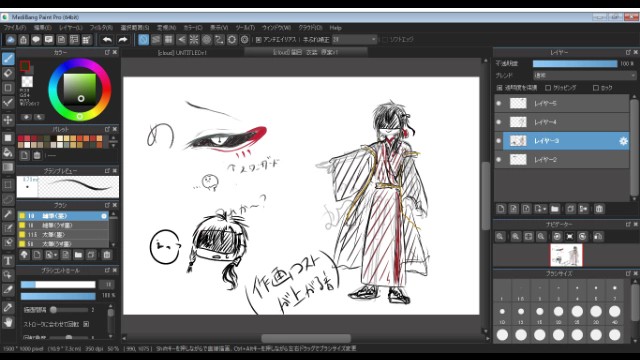Viewport: 640px width, 360px height.
Task: Enable the Clipping checkbox
Action: (548, 88)
